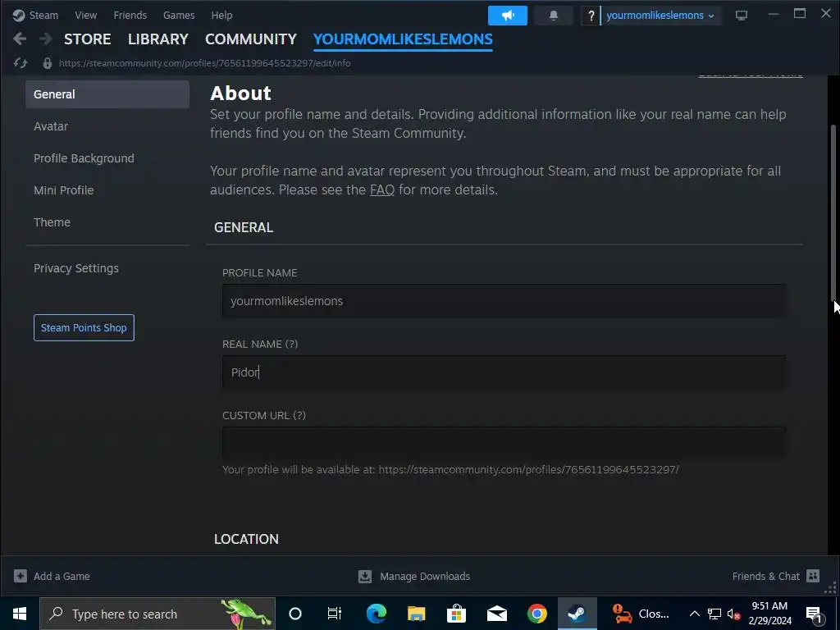
Task: Select General in the sidebar
Action: 107,94
